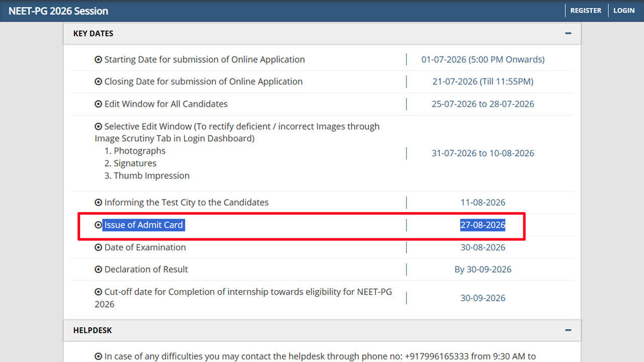Click the NEET-PG 2026 Session title
Screen dimensions: 644x362
coord(58,11)
